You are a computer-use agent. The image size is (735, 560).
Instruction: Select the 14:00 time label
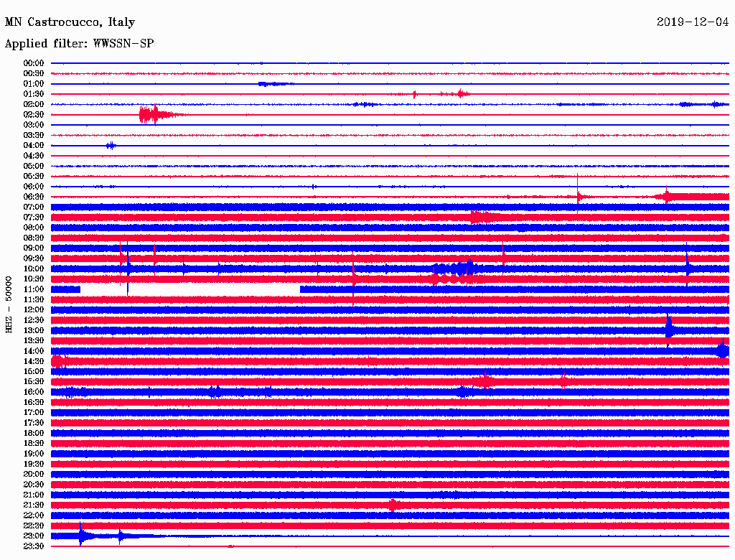(34, 351)
